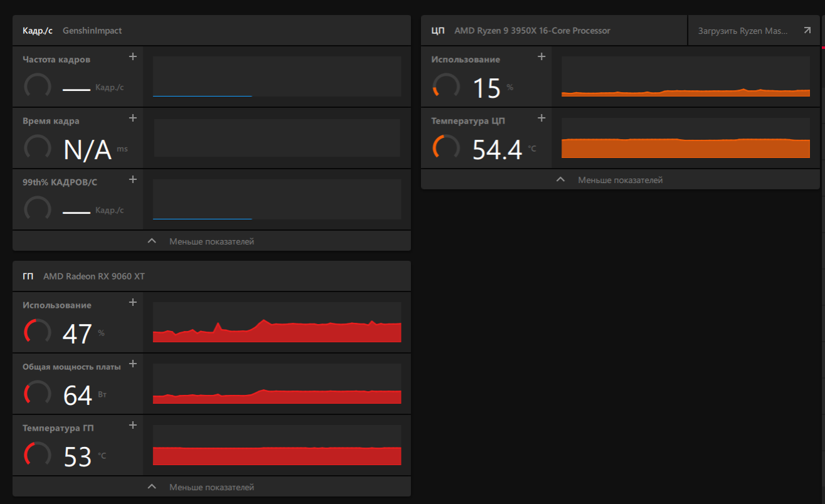Open external link arrow for Ryzen Master
This screenshot has height=504, width=825.
807,30
